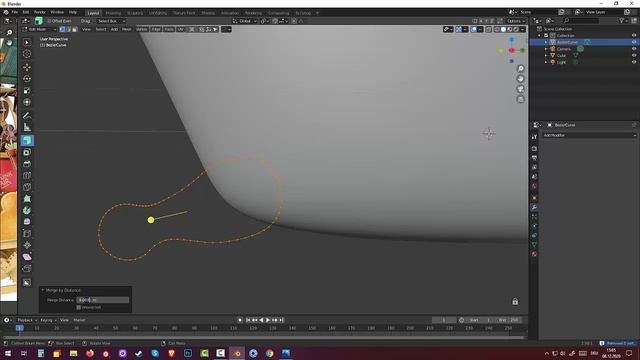The image size is (640, 360).
Task: Open the Keying dropdown in timeline
Action: 48,320
